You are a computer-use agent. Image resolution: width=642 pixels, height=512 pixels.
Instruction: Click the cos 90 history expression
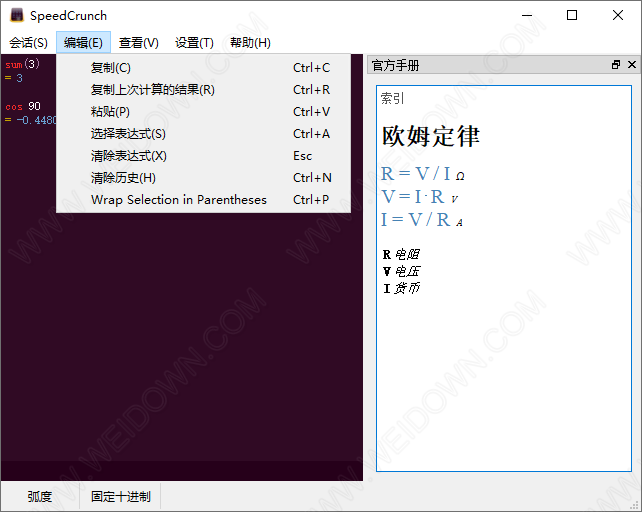(23, 106)
